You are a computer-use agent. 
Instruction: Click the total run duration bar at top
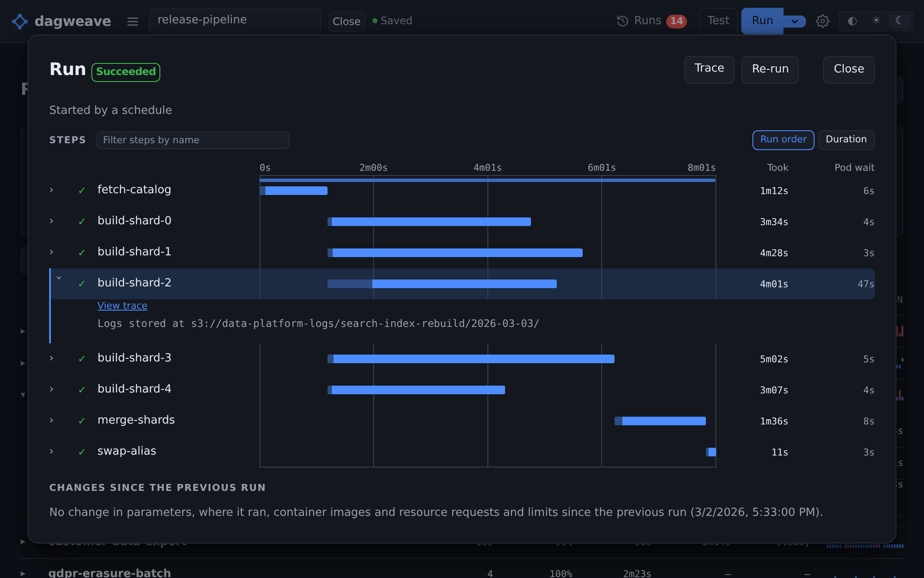point(487,180)
